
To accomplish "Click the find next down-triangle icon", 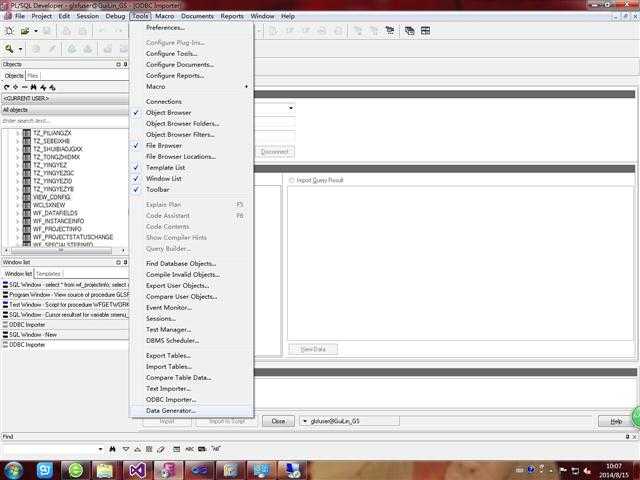I will tap(126, 449).
